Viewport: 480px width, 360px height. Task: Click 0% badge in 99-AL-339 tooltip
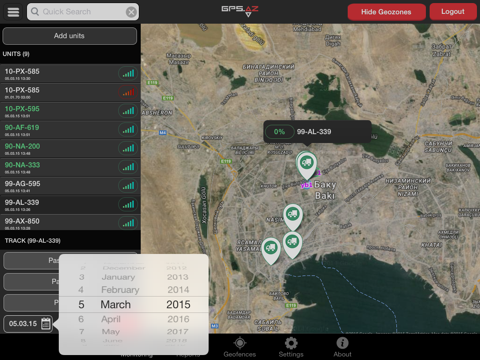(279, 132)
